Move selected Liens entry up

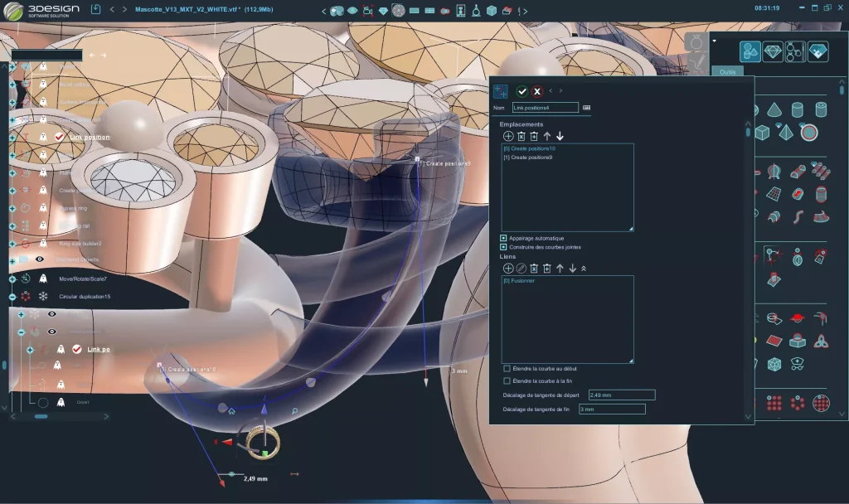(x=560, y=269)
